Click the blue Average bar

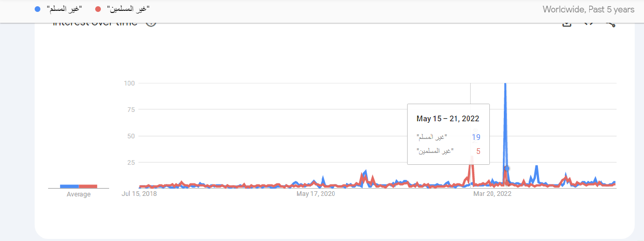tap(69, 186)
